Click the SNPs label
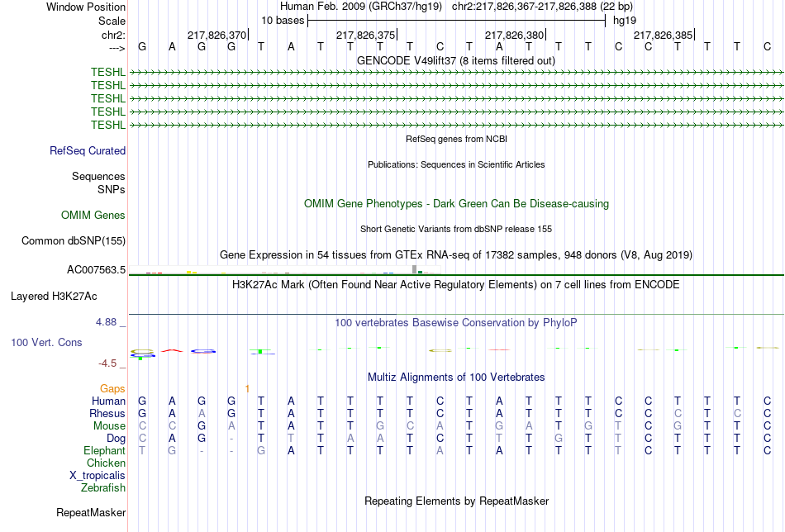The height and width of the screenshot is (532, 785). coord(112,190)
